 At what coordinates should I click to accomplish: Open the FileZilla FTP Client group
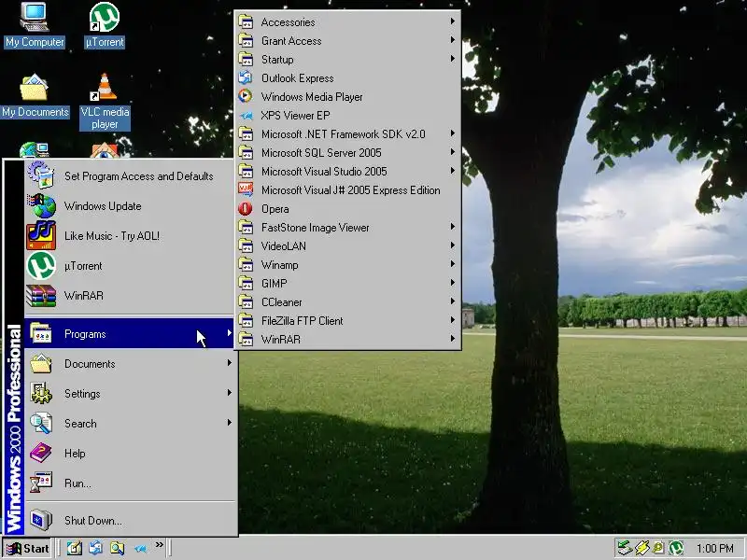click(347, 320)
